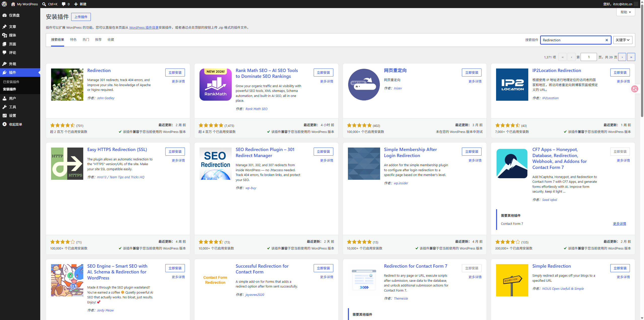Switch to the 收藏 tab

pyautogui.click(x=111, y=40)
